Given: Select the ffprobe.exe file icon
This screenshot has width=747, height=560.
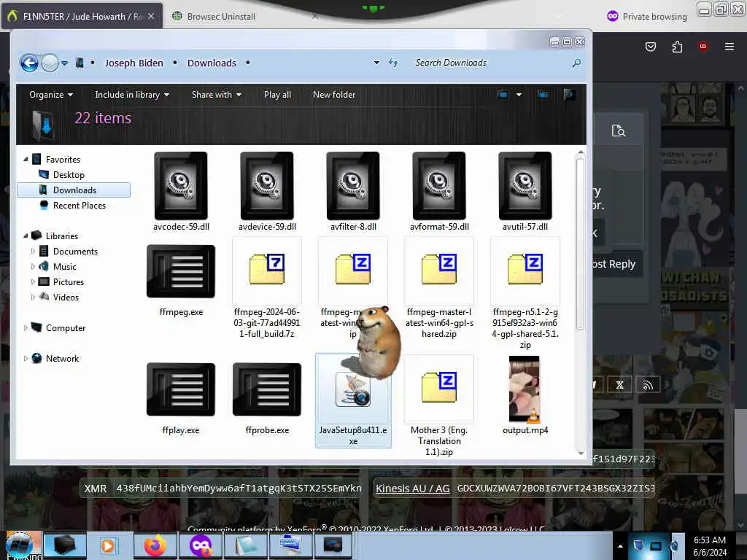Looking at the screenshot, I should pyautogui.click(x=267, y=389).
